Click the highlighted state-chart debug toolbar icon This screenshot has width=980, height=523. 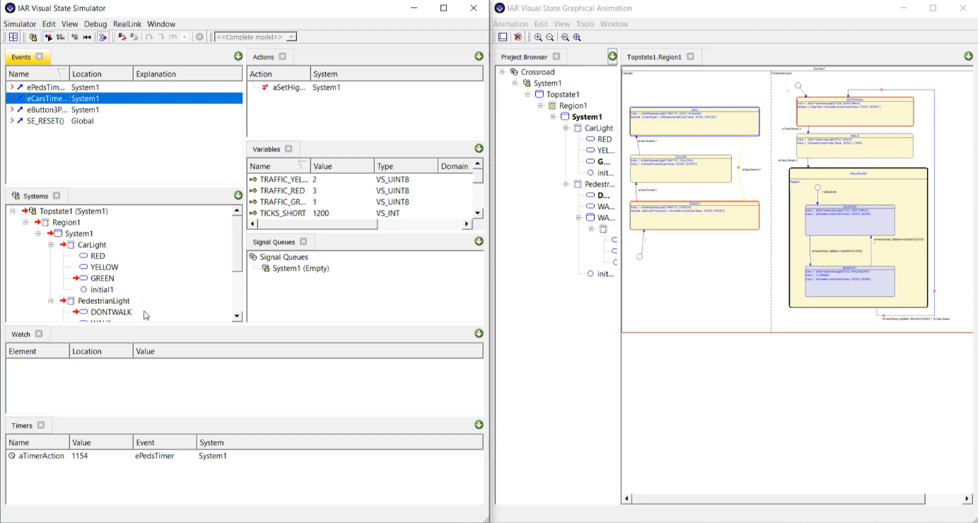coord(103,37)
